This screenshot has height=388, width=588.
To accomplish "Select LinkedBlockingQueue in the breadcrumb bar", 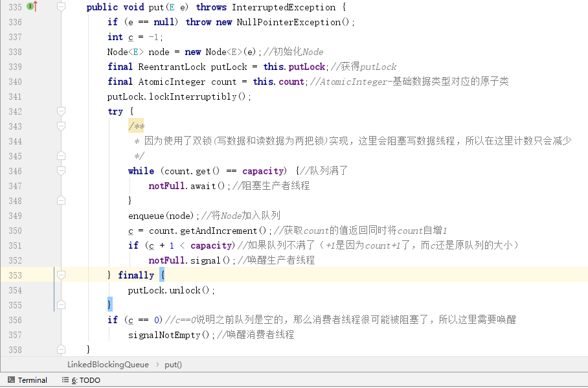I will 108,365.
